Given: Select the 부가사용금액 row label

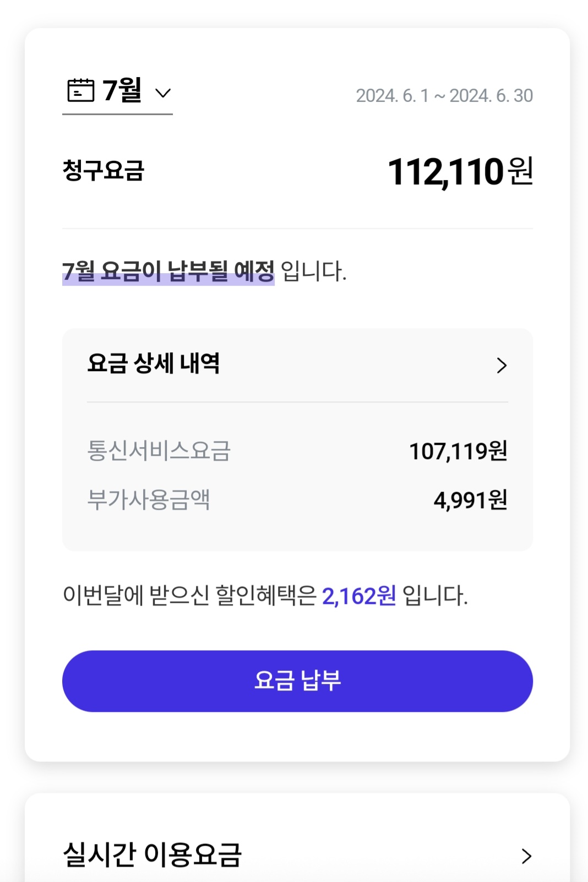Looking at the screenshot, I should [x=149, y=500].
